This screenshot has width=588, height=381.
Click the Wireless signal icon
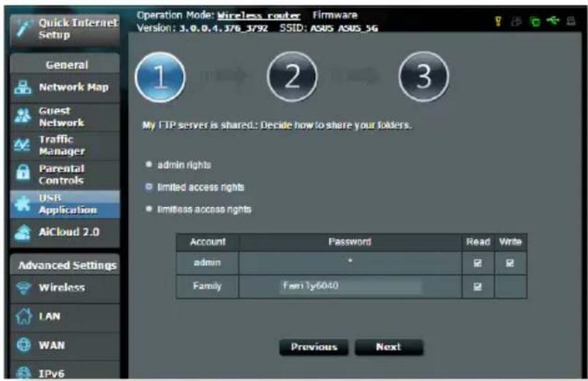[x=24, y=288]
